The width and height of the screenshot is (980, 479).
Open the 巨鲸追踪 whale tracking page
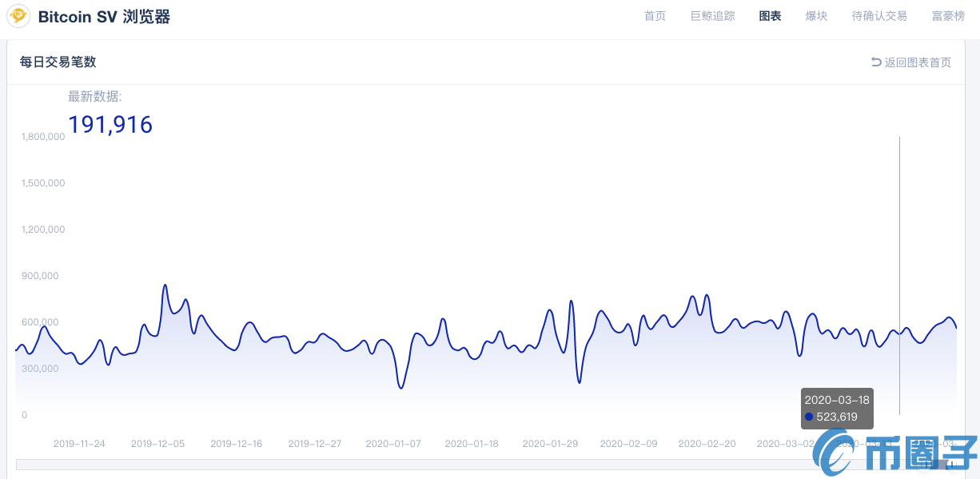click(x=712, y=15)
